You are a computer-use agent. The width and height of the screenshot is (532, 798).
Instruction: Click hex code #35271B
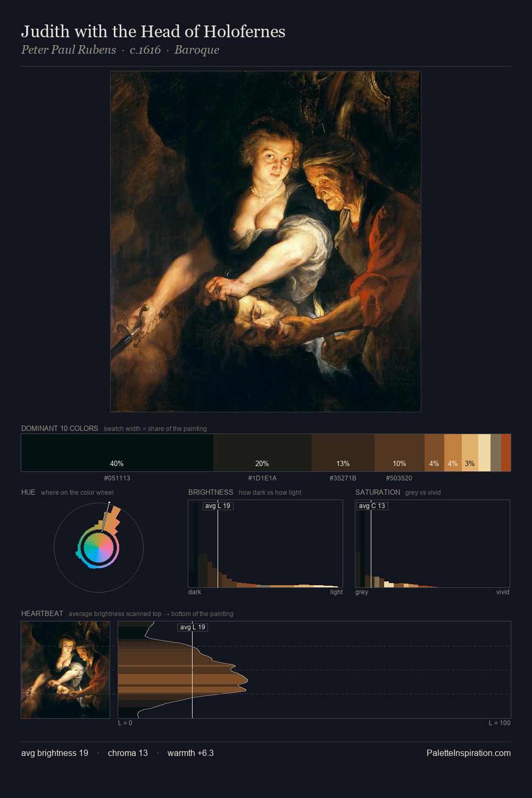click(343, 478)
